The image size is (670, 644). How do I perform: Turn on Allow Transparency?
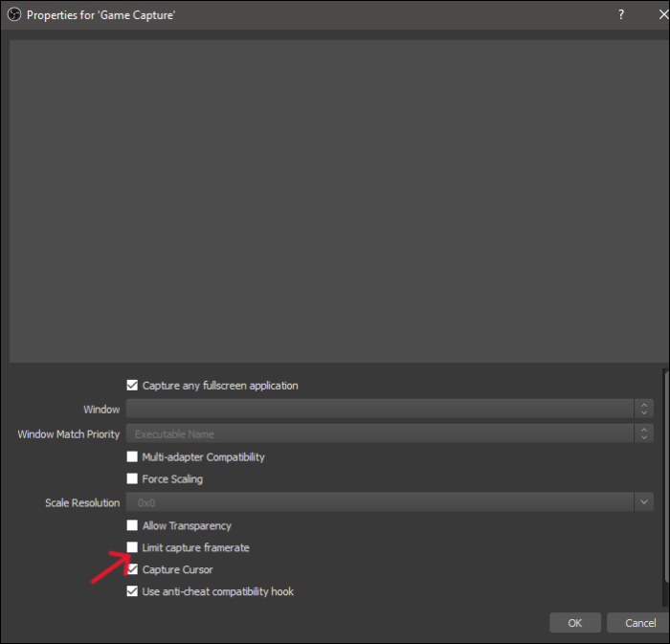pos(133,526)
